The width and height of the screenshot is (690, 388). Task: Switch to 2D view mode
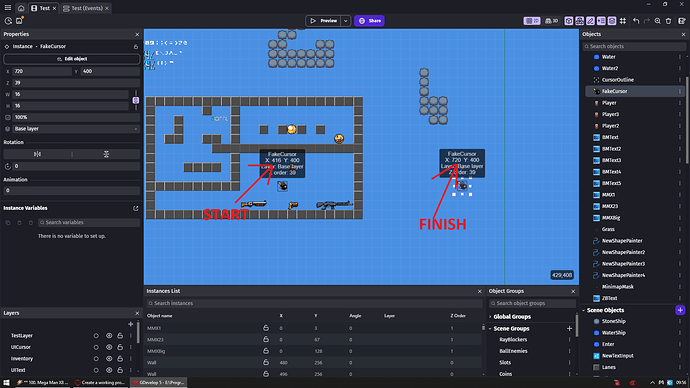(532, 21)
